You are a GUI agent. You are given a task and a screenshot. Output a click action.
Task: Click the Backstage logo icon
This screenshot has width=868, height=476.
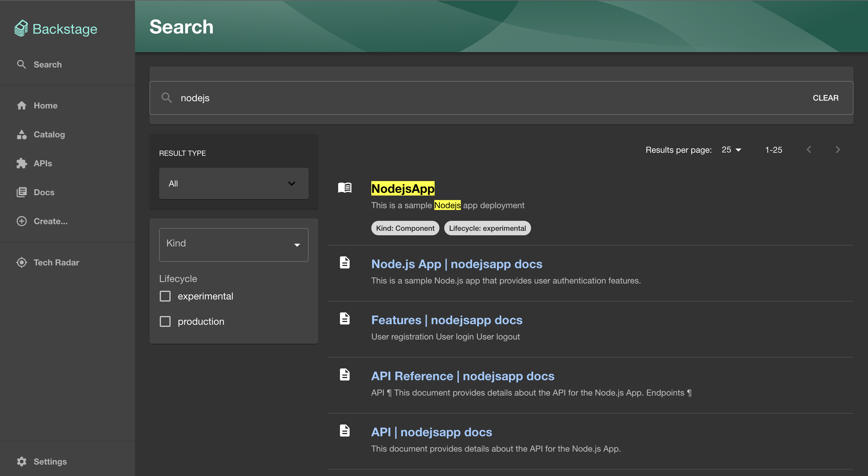coord(20,27)
